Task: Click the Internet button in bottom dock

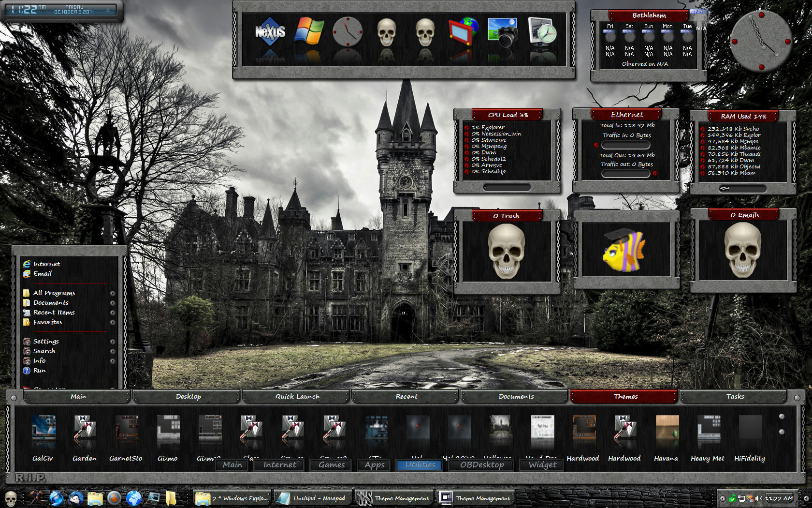Action: coord(280,465)
